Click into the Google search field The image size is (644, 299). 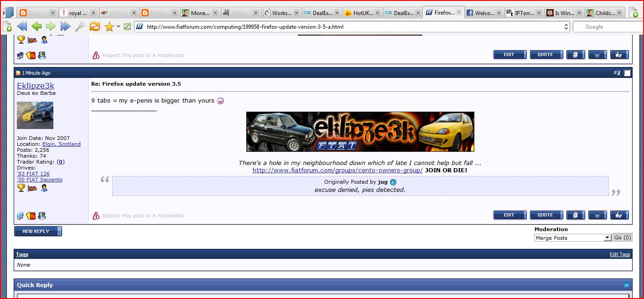pos(607,27)
